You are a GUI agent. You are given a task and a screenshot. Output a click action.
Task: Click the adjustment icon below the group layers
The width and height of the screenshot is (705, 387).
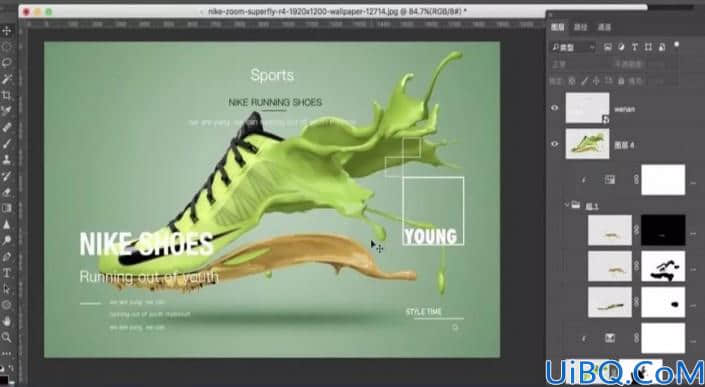coord(610,337)
